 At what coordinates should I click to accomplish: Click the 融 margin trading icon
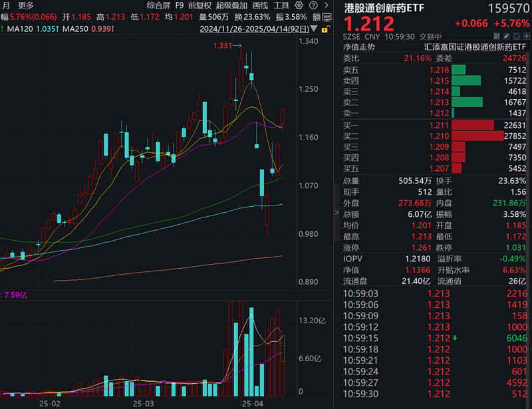pyautogui.click(x=497, y=35)
